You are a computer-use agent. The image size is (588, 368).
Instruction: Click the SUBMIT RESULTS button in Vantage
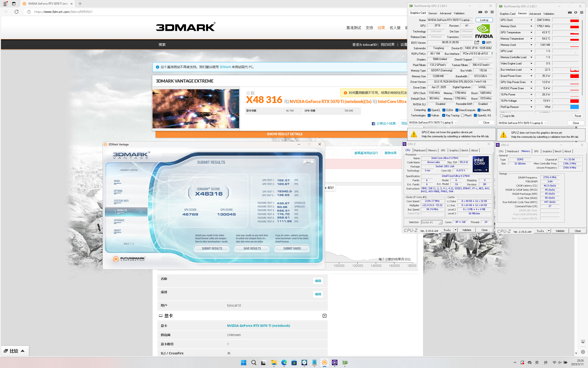212,248
